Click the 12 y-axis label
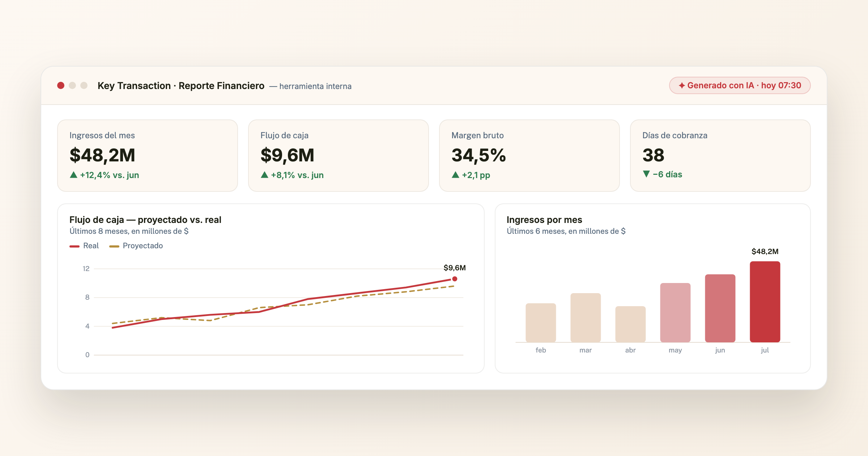The image size is (868, 456). click(86, 269)
